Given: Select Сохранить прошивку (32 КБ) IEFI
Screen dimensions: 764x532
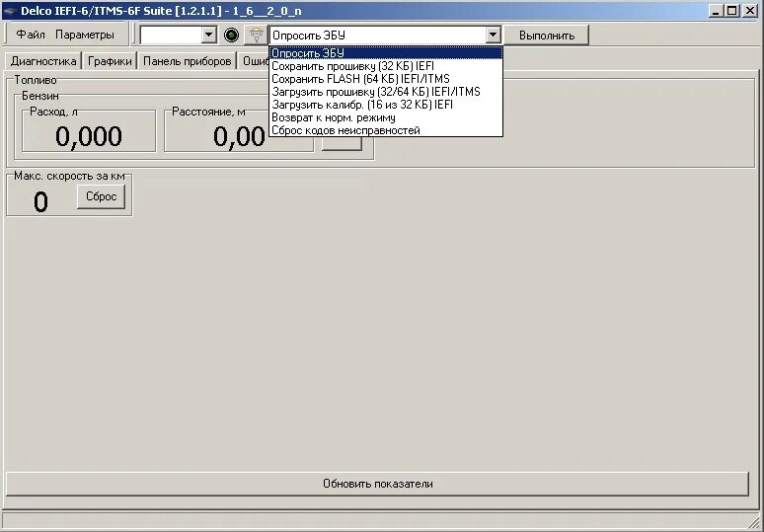Looking at the screenshot, I should [x=386, y=66].
